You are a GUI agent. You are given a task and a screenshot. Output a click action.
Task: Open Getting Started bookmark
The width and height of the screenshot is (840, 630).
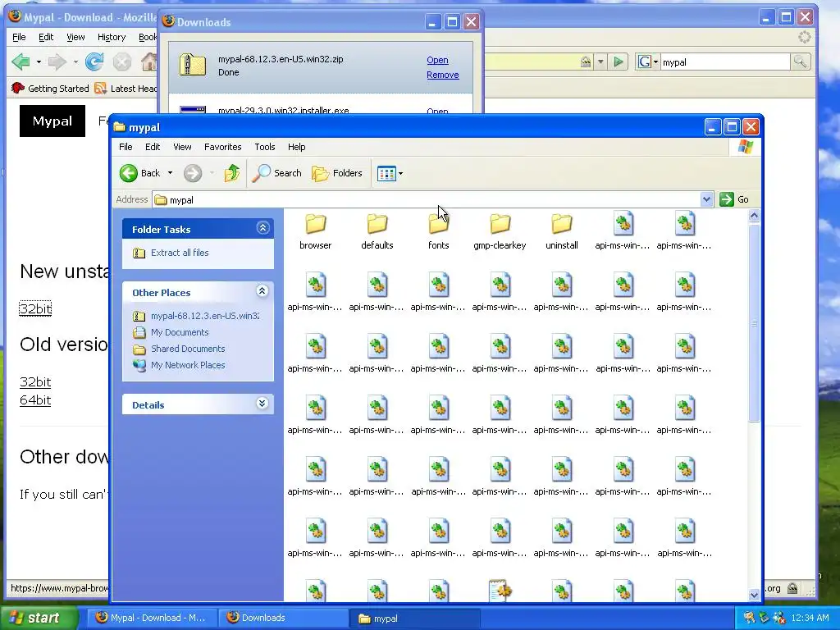pos(50,89)
